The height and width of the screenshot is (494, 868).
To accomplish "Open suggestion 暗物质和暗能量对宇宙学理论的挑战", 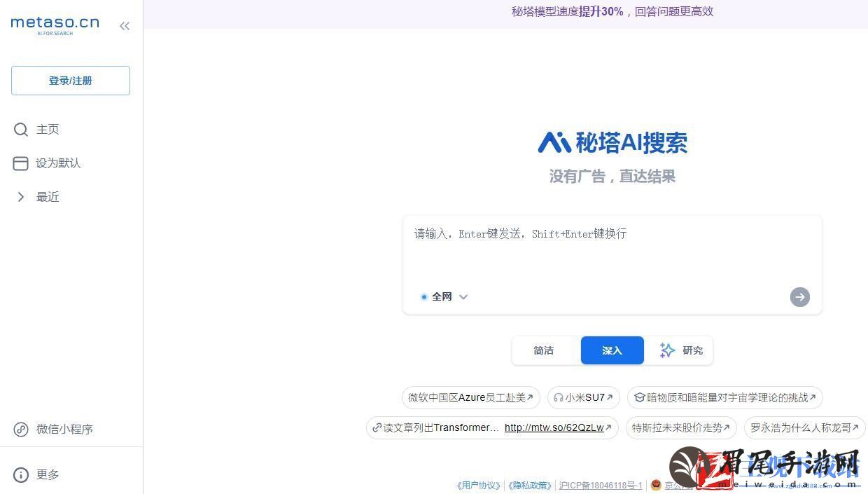I will click(x=725, y=397).
